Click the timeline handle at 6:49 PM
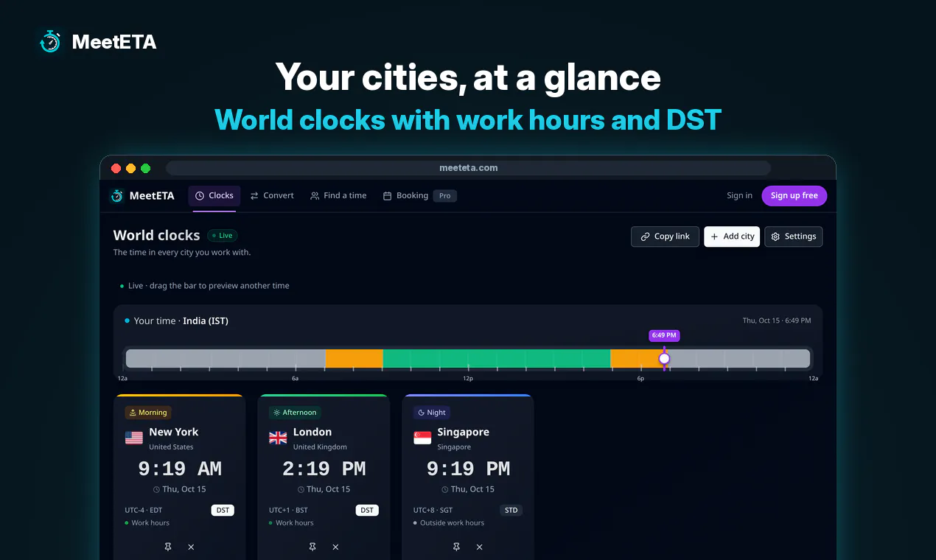936x560 pixels. coord(664,358)
